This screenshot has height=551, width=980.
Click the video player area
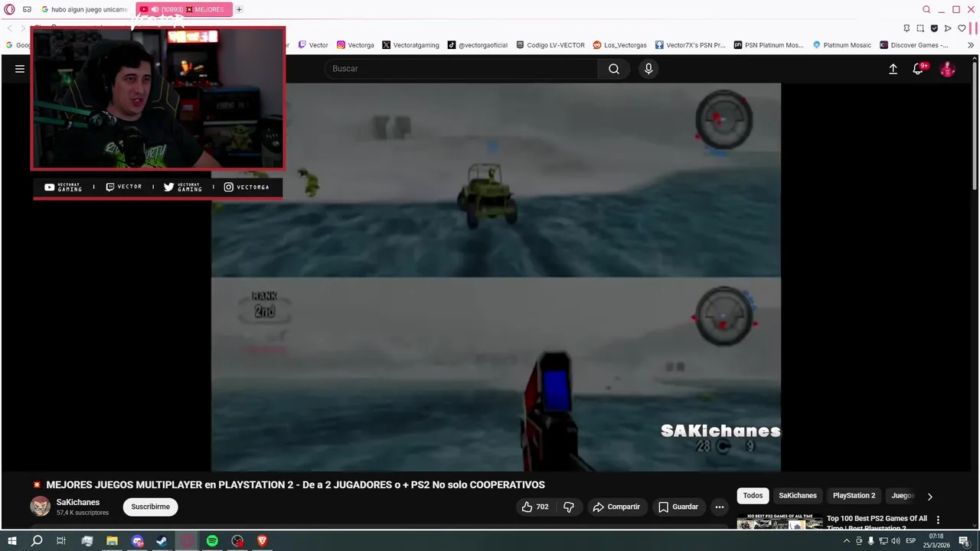click(496, 277)
